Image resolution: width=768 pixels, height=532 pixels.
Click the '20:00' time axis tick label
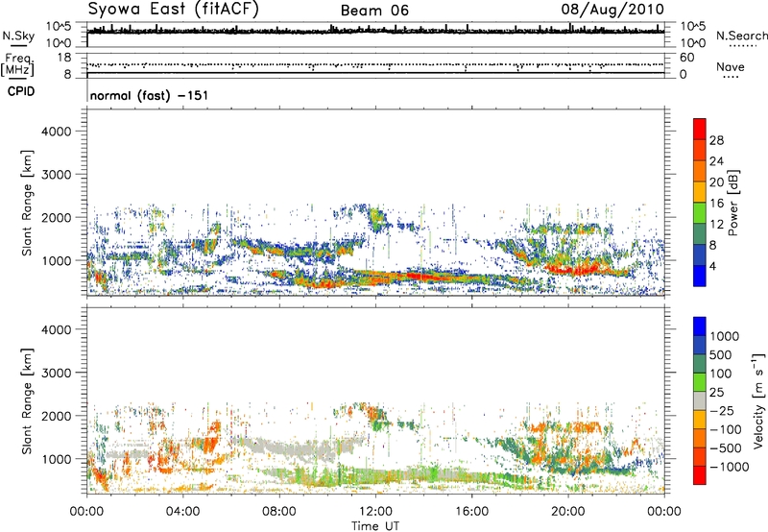coord(568,512)
